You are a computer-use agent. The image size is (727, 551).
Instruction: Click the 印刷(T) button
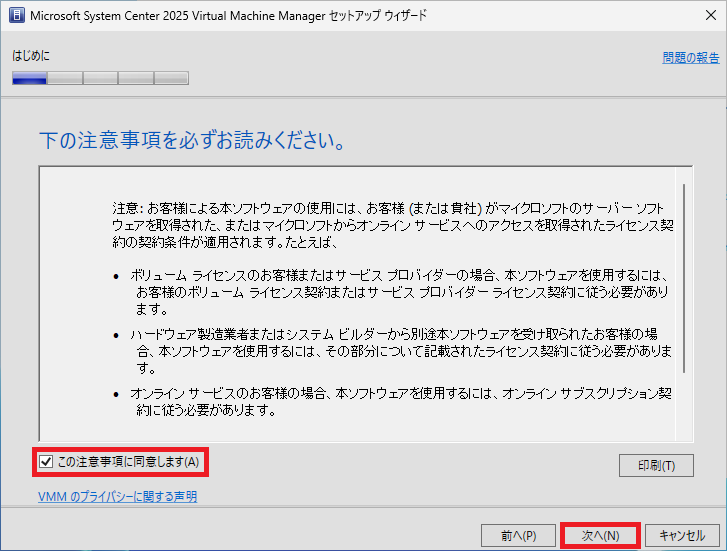pos(656,465)
